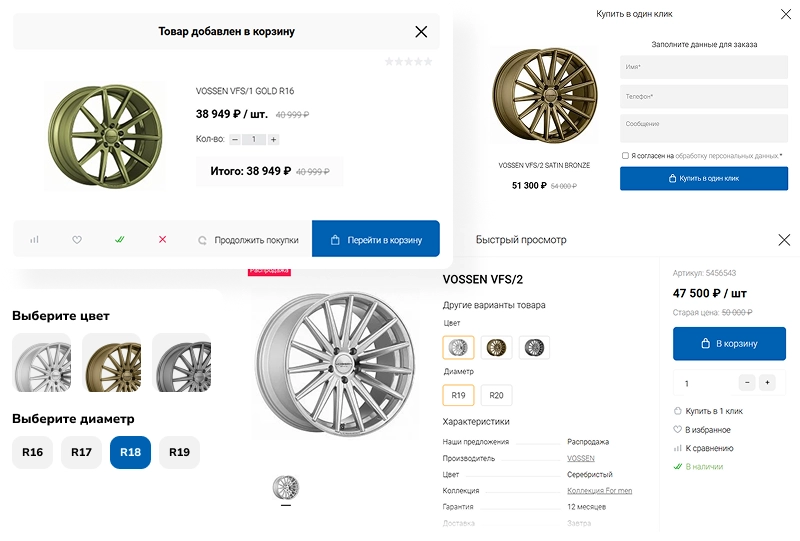Check the personal data consent checkbox
This screenshot has height=541, width=800.
pyautogui.click(x=625, y=156)
